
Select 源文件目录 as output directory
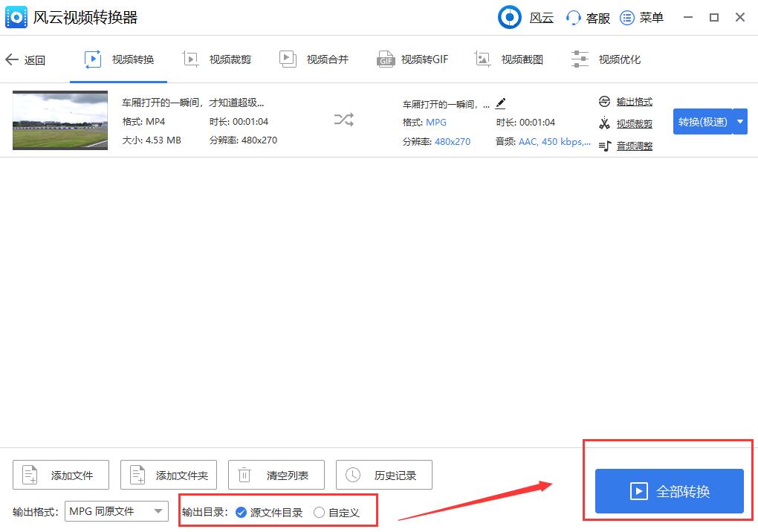(x=242, y=512)
